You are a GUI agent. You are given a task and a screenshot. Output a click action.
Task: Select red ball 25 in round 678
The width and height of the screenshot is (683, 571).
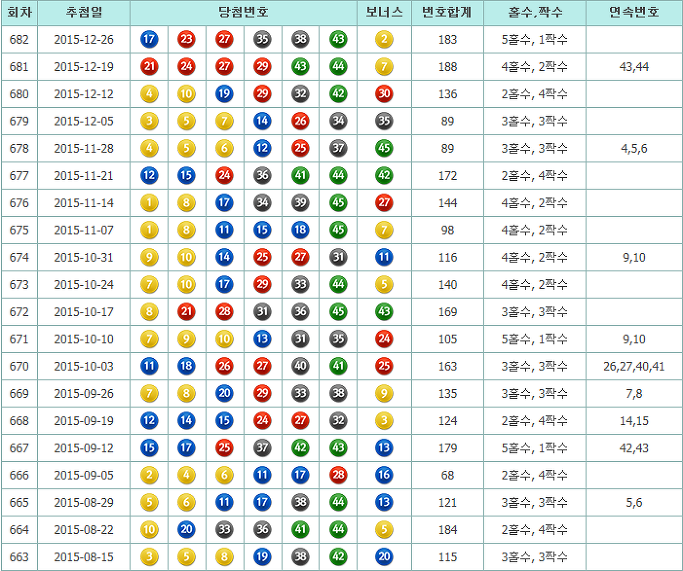pyautogui.click(x=300, y=149)
